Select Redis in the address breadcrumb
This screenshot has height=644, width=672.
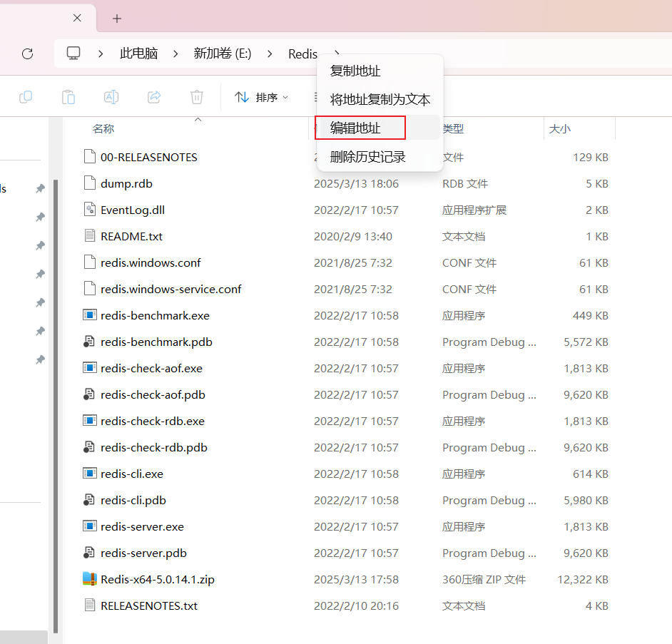302,54
